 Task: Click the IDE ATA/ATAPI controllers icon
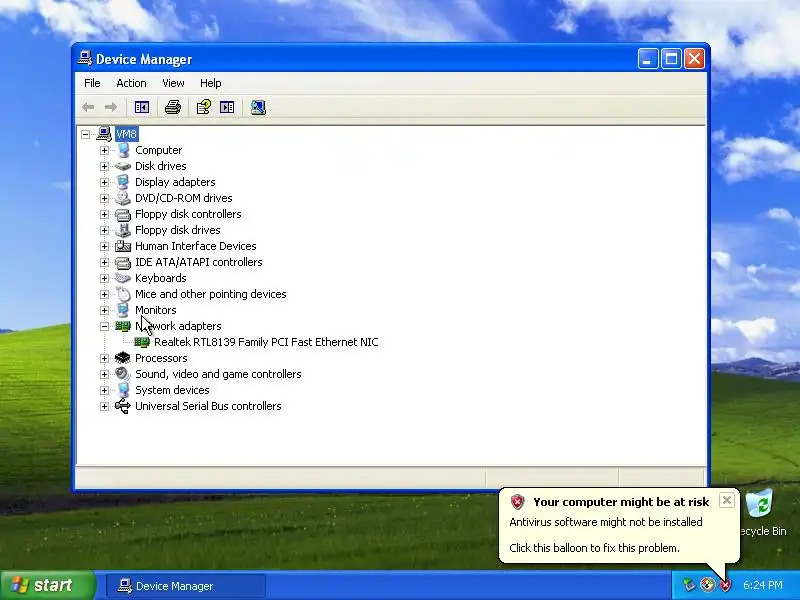tap(123, 262)
